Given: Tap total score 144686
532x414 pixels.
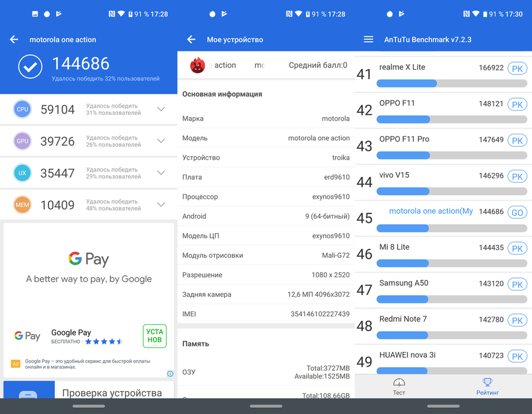Looking at the screenshot, I should pos(81,63).
